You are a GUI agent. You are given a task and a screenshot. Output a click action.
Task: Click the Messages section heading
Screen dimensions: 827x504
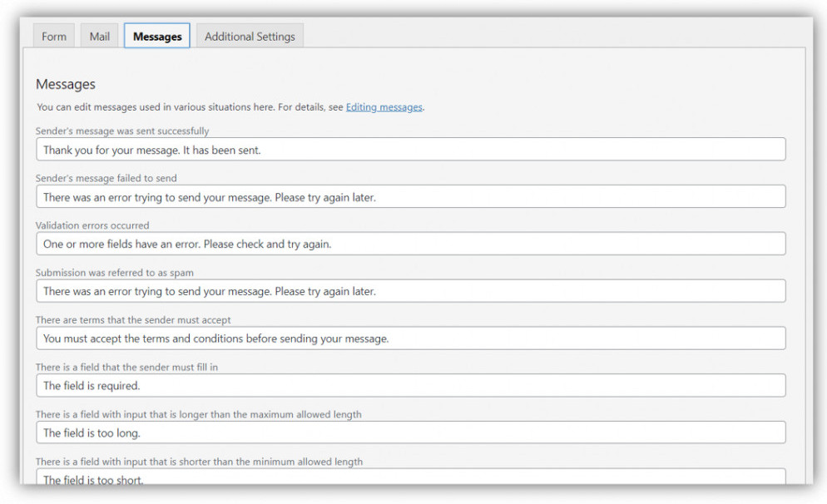(x=66, y=84)
